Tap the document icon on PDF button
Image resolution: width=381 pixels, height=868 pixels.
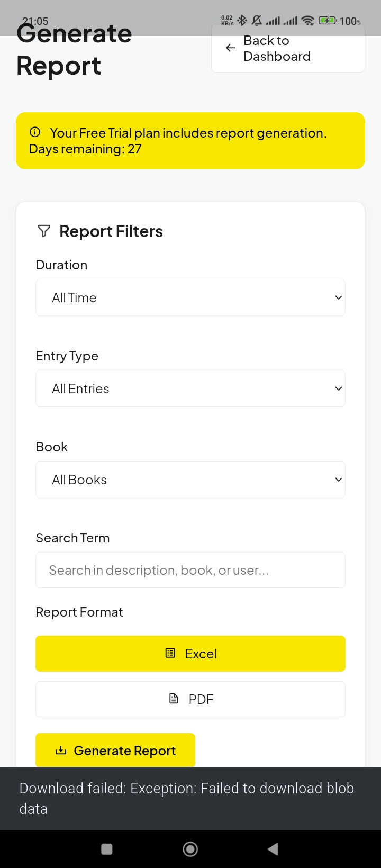(x=174, y=699)
